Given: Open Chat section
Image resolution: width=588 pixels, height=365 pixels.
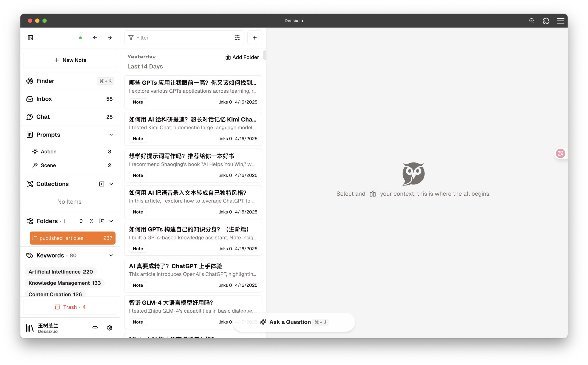Looking at the screenshot, I should pyautogui.click(x=70, y=117).
